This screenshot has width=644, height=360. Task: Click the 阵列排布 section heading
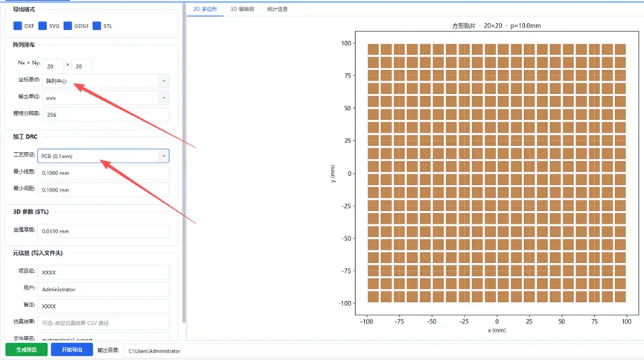coord(24,45)
